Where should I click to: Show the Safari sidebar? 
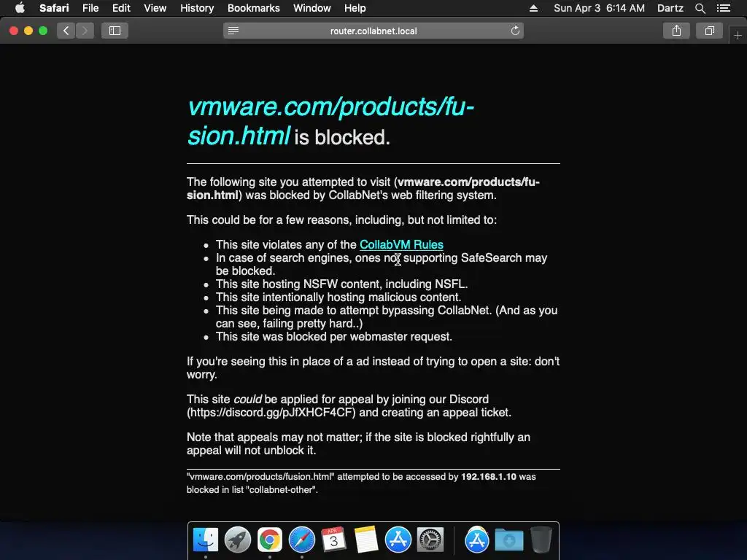[x=115, y=31]
